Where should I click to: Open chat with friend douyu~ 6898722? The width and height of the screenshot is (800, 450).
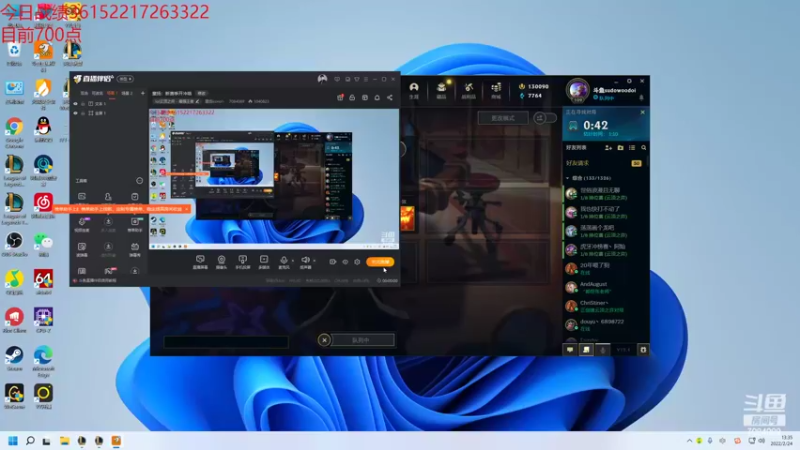pos(606,325)
